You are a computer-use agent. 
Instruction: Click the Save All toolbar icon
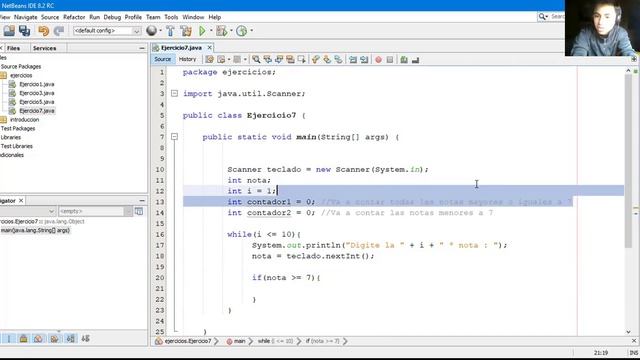[24, 31]
